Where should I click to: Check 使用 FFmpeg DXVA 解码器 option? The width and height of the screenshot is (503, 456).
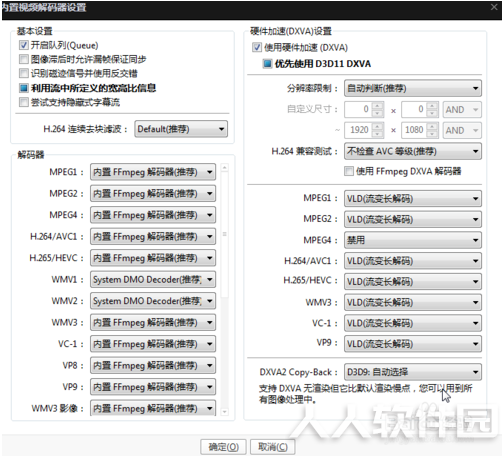pyautogui.click(x=349, y=171)
